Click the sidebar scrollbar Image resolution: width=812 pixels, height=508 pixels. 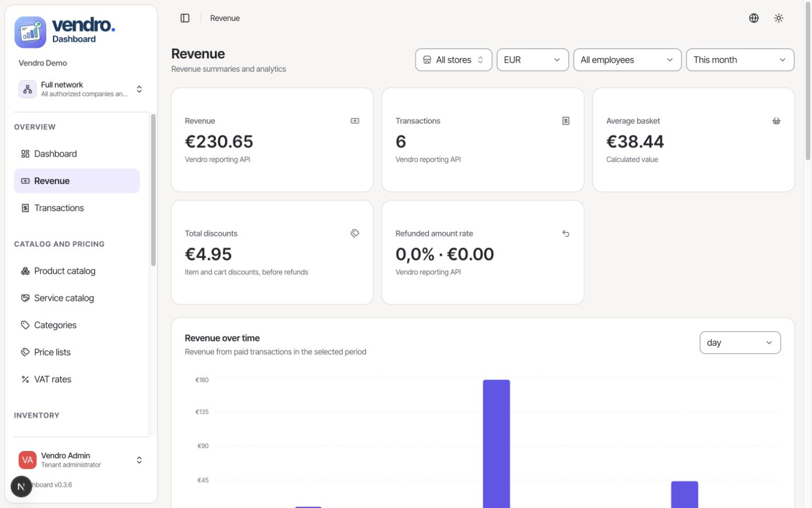coord(153,190)
